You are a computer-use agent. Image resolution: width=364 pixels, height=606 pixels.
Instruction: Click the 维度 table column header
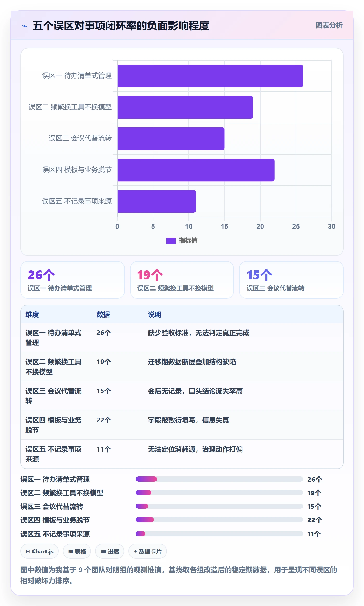coord(32,314)
